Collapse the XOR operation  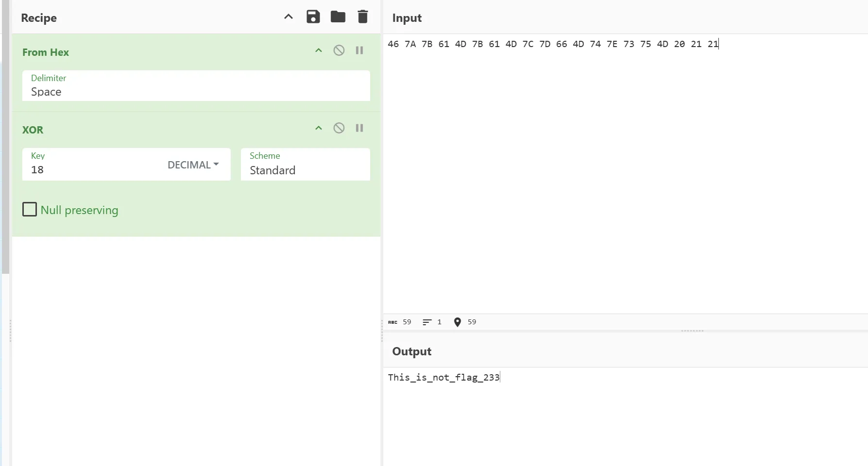pyautogui.click(x=319, y=128)
